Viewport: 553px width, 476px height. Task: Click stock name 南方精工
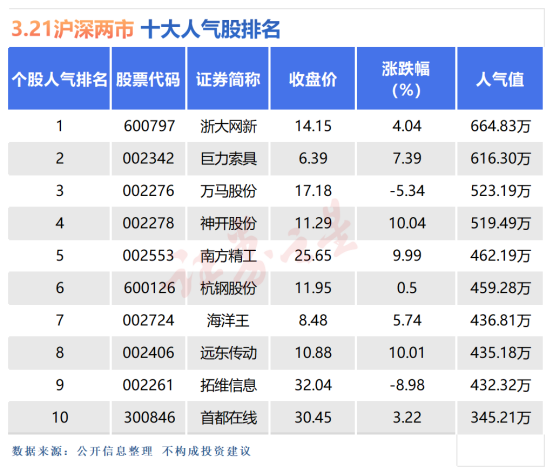click(229, 256)
